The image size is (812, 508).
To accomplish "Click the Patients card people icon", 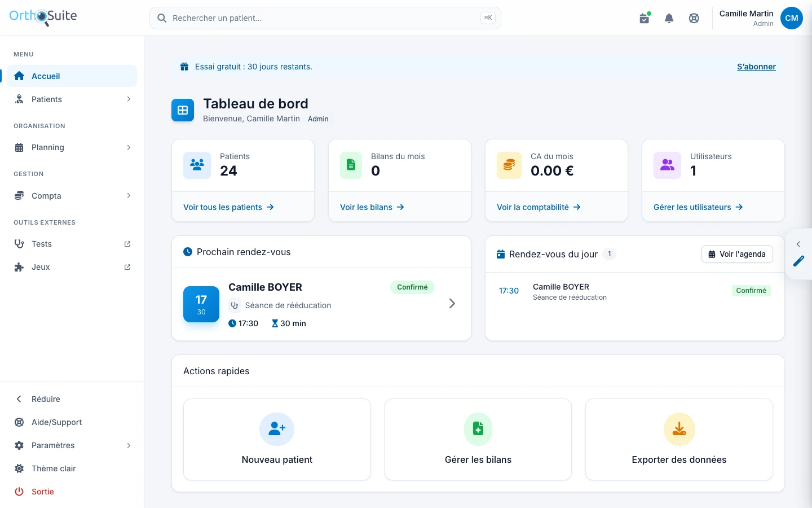I will click(x=197, y=165).
